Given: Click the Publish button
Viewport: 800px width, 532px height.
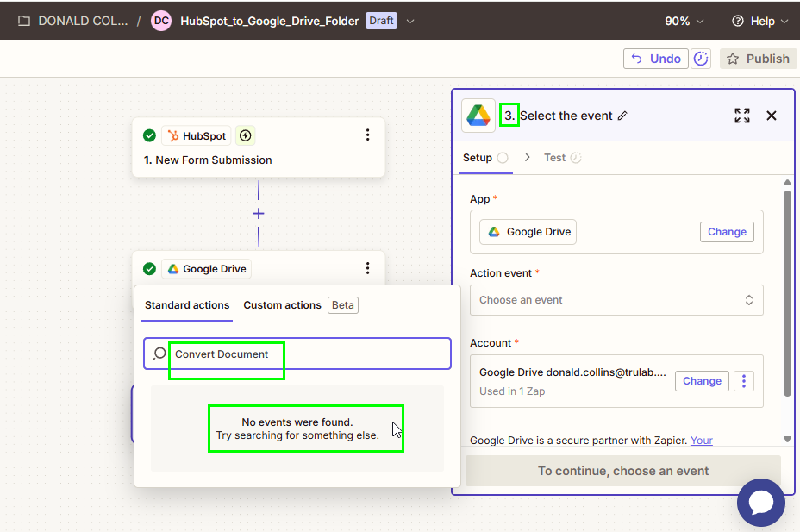Looking at the screenshot, I should click(x=758, y=59).
